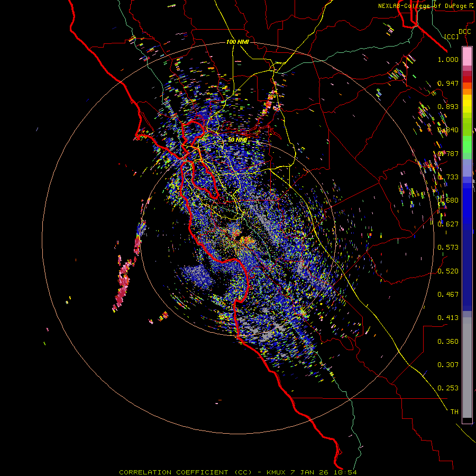Click the 0.893 scale value
Viewport: 476px width, 476px height.
point(448,106)
